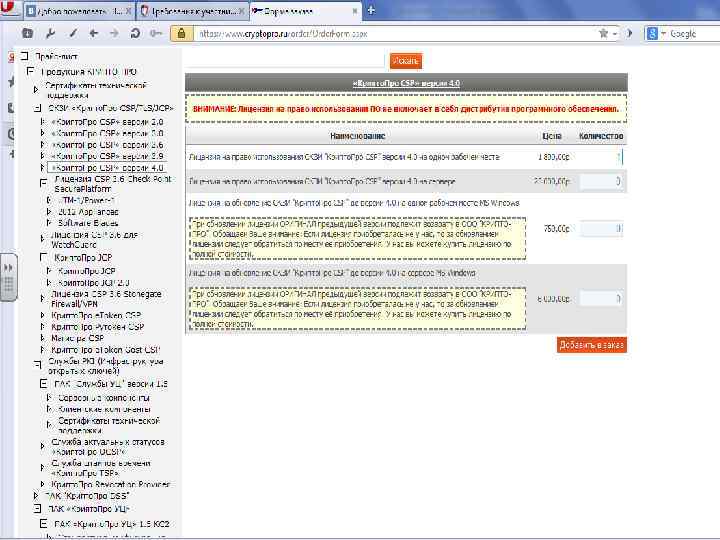Select the Software Blades tree item

[88, 223]
